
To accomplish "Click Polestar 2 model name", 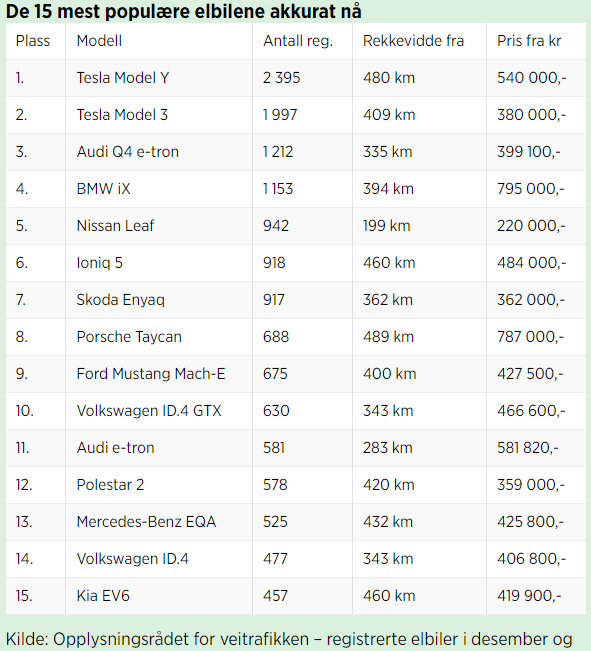I will pyautogui.click(x=110, y=485).
